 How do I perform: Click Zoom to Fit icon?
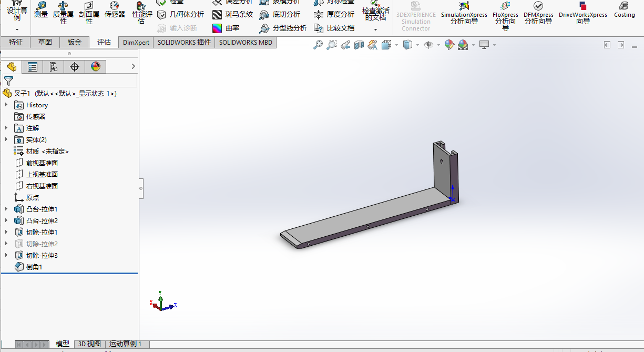[x=318, y=45]
